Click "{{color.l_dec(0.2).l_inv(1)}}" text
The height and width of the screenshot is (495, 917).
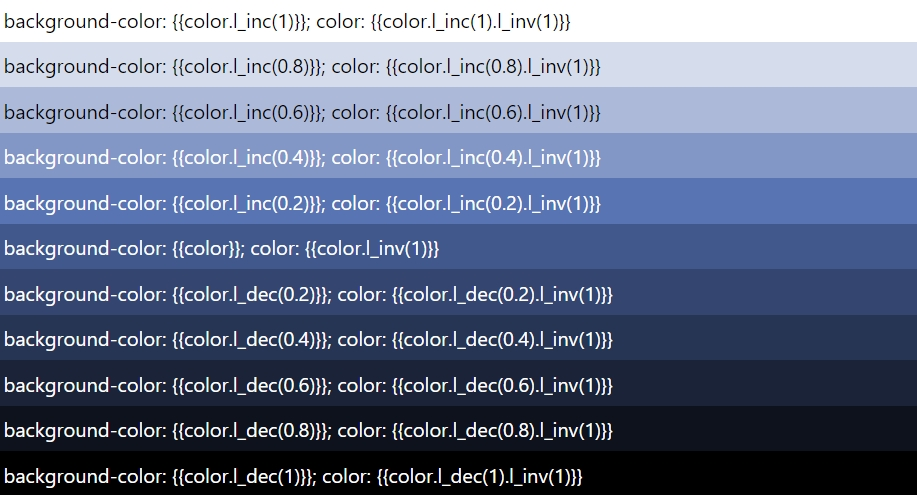click(502, 294)
